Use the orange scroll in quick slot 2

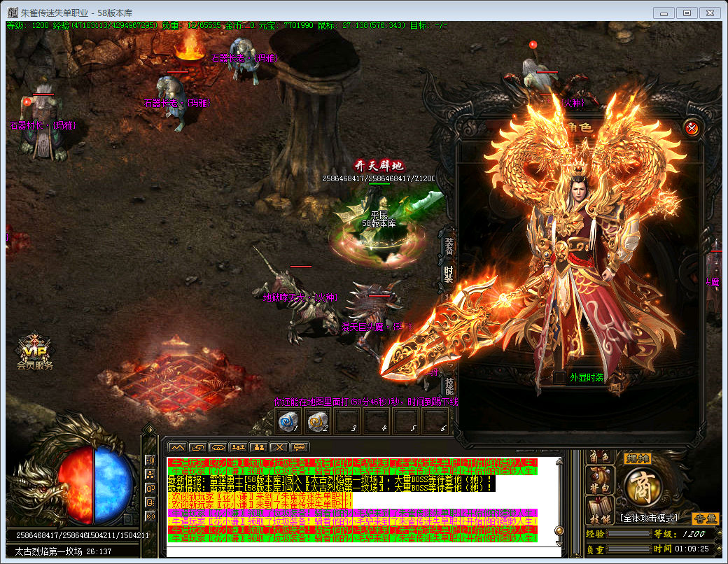coord(318,421)
